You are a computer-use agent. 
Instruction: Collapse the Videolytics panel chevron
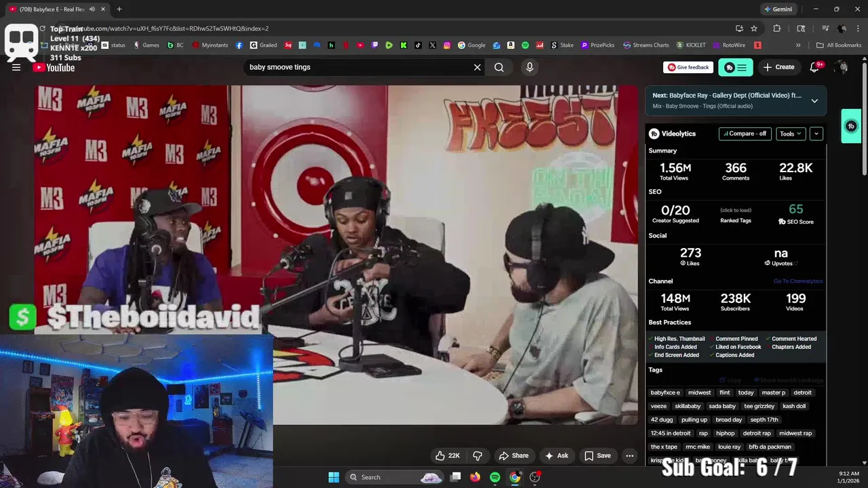click(816, 134)
